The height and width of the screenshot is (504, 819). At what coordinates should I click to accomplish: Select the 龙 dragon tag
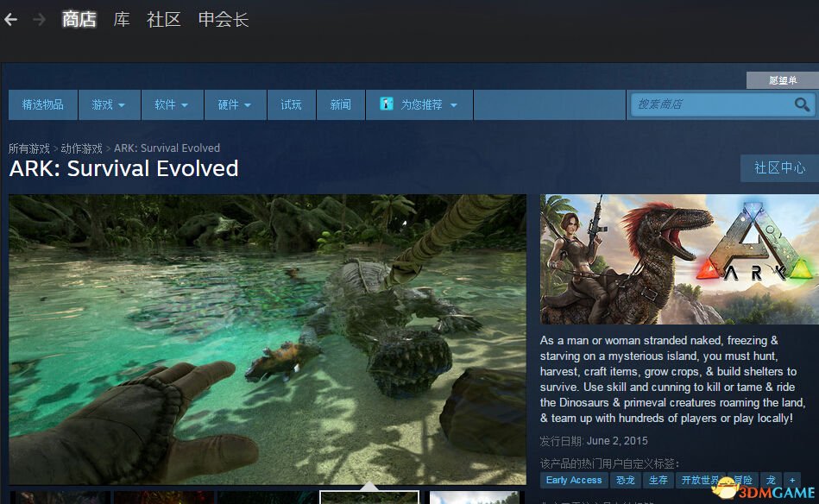click(x=771, y=480)
